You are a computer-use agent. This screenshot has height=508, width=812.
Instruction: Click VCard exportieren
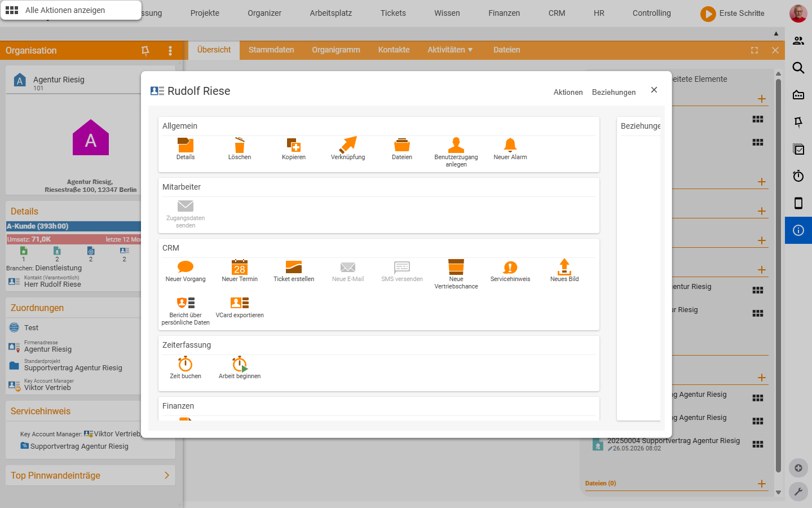point(240,303)
